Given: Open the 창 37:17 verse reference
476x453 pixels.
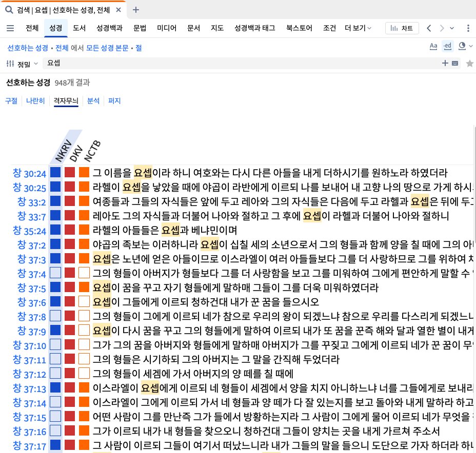Looking at the screenshot, I should (x=29, y=446).
